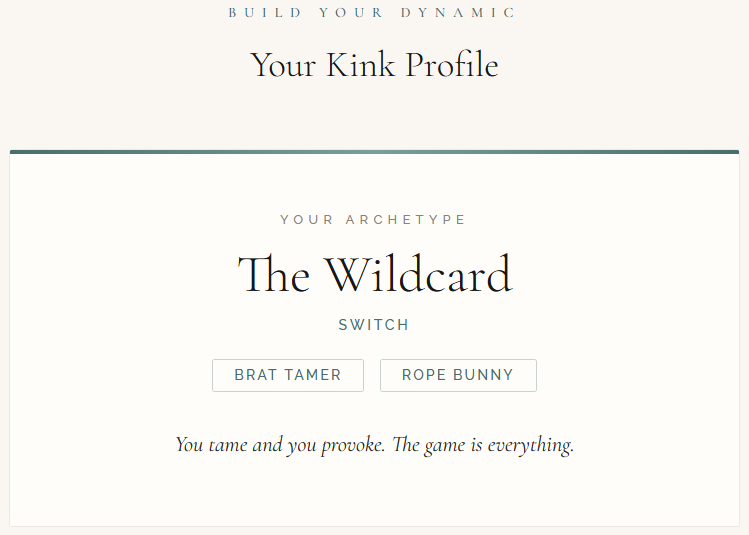Click the middle word YOUR in the subtitle
Image resolution: width=749 pixels, height=535 pixels.
350,13
